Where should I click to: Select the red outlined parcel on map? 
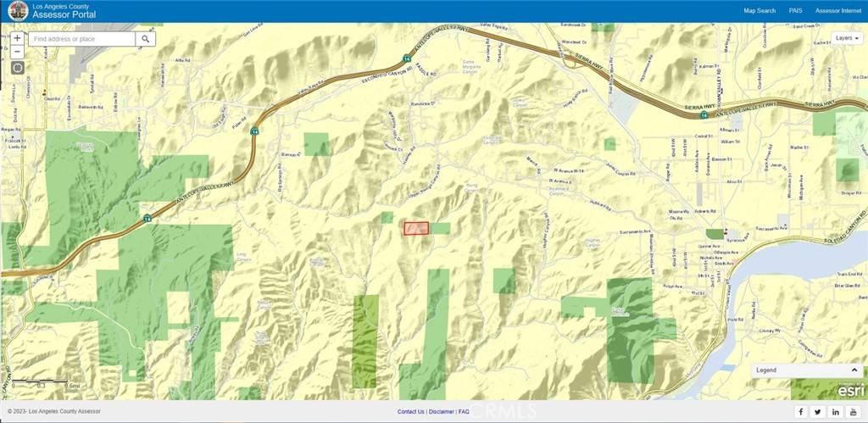click(x=416, y=228)
